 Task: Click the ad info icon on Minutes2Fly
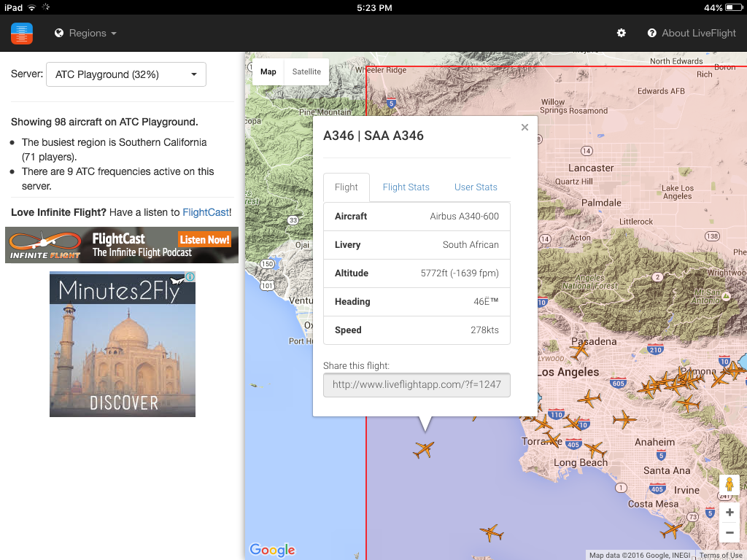190,276
